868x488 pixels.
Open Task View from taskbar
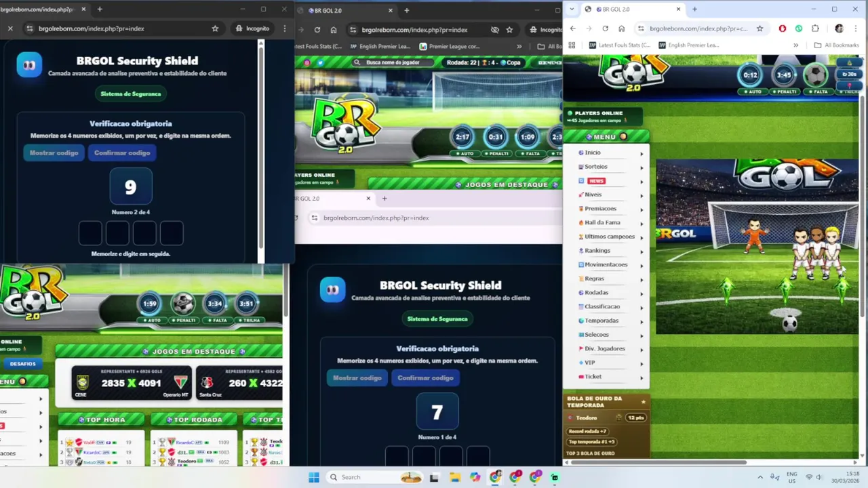[434, 477]
